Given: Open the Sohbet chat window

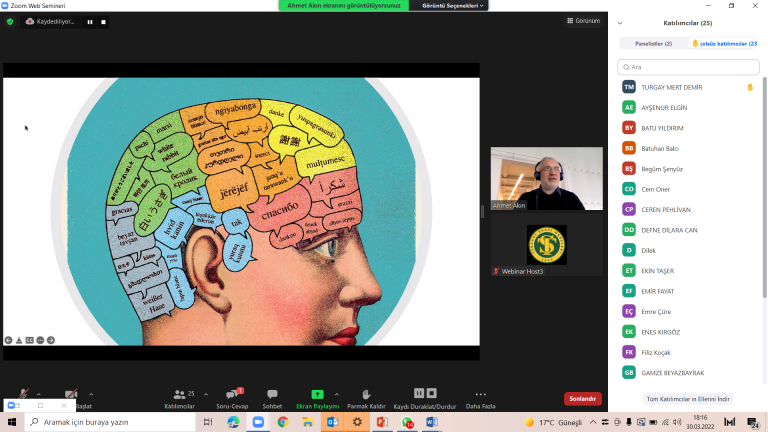Looking at the screenshot, I should tap(272, 399).
